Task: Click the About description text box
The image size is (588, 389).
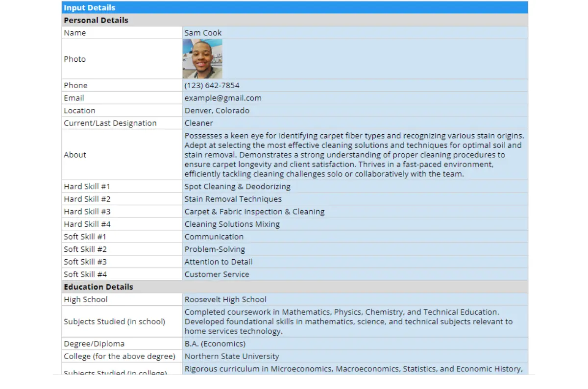Action: [355, 155]
